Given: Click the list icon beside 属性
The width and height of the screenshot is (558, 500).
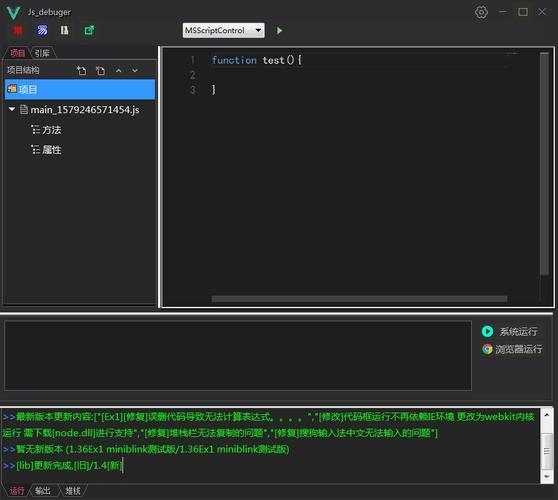Looking at the screenshot, I should point(35,150).
